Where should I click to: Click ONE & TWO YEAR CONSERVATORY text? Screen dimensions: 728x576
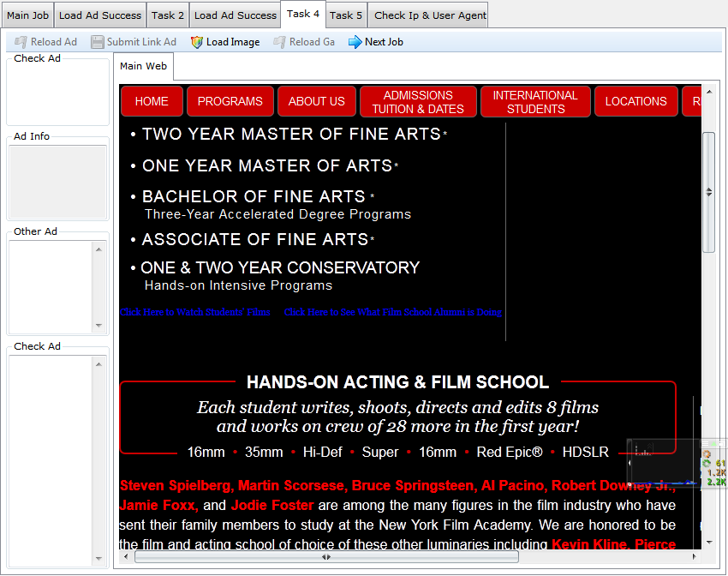(280, 268)
